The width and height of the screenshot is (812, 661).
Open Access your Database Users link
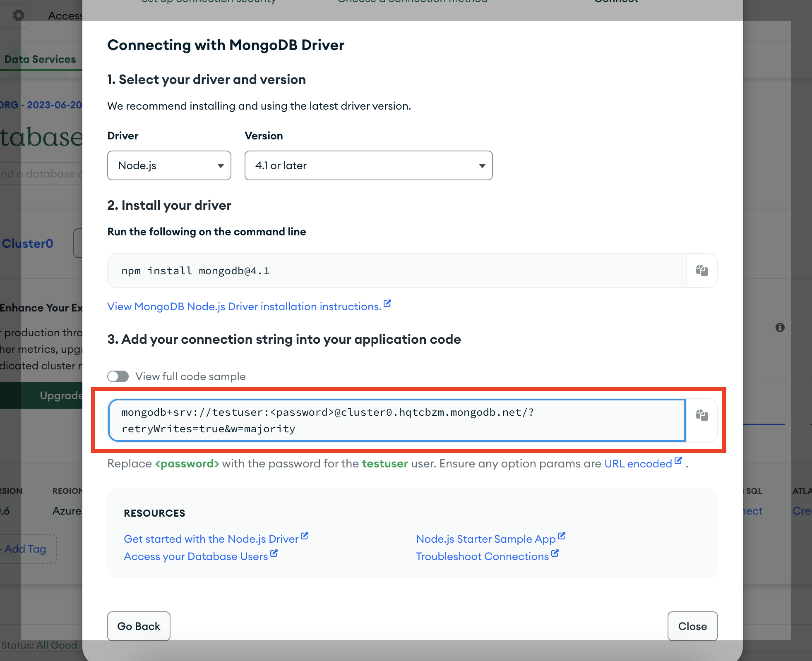pyautogui.click(x=196, y=556)
